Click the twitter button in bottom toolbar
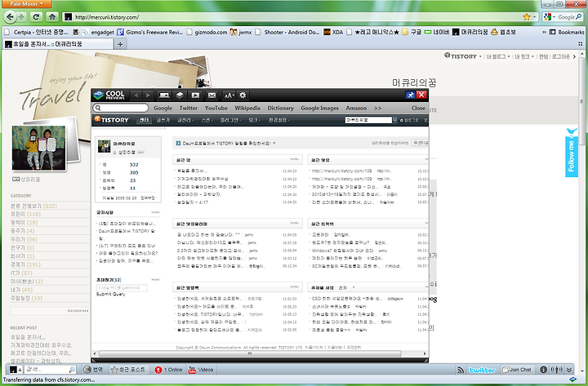Image resolution: width=588 pixels, height=386 pixels. (483, 370)
